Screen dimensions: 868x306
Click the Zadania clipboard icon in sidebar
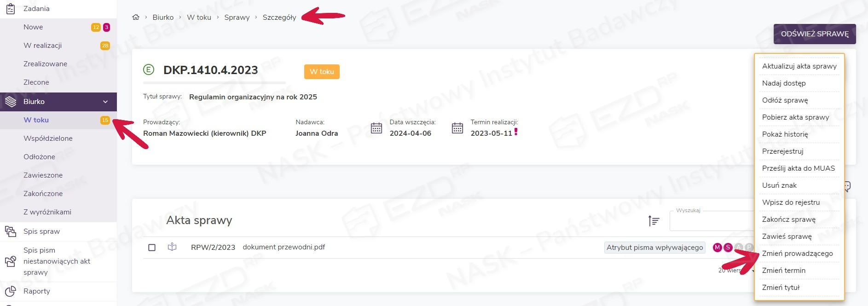coord(10,9)
